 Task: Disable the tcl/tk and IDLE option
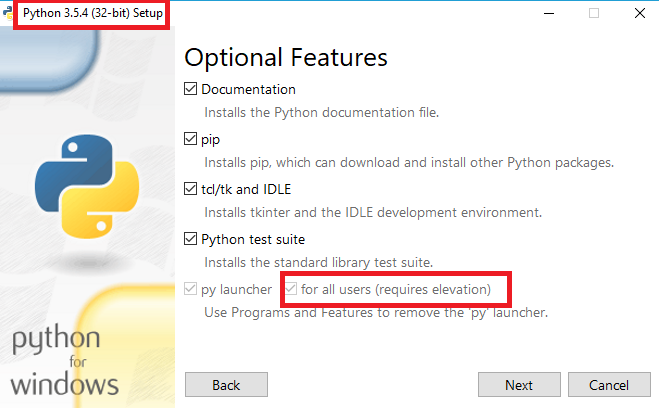coord(190,189)
